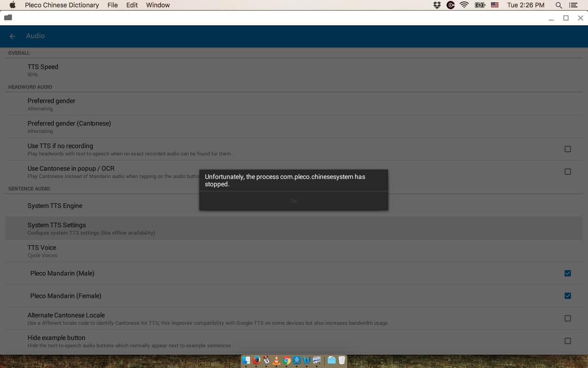
Task: Open Spotlight search magnifier
Action: pyautogui.click(x=559, y=5)
